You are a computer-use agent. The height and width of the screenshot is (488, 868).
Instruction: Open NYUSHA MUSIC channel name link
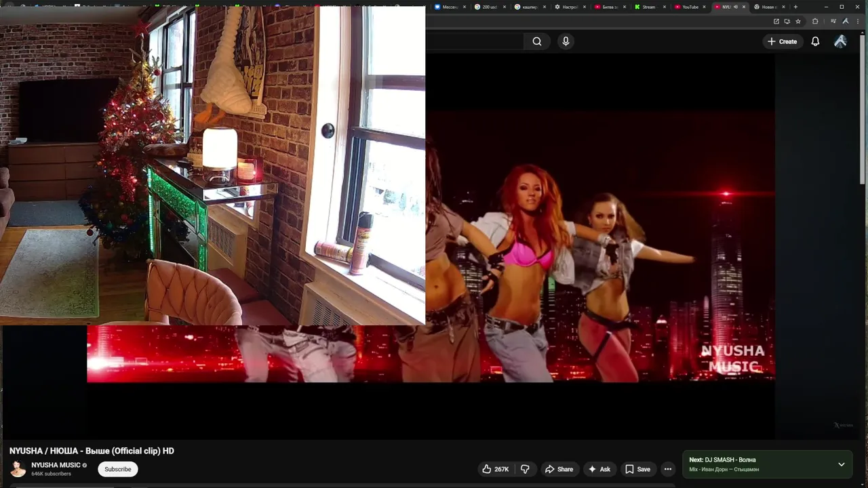point(56,465)
